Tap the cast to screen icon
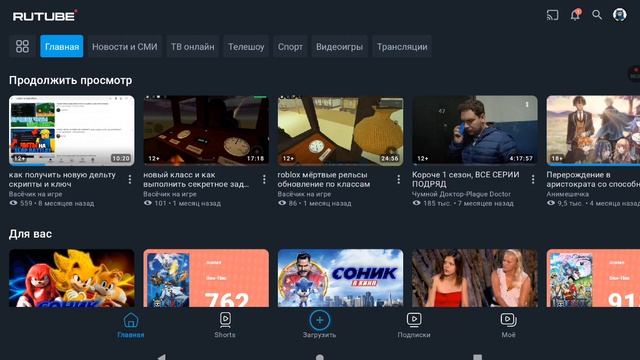Image resolution: width=640 pixels, height=360 pixels. click(x=552, y=15)
